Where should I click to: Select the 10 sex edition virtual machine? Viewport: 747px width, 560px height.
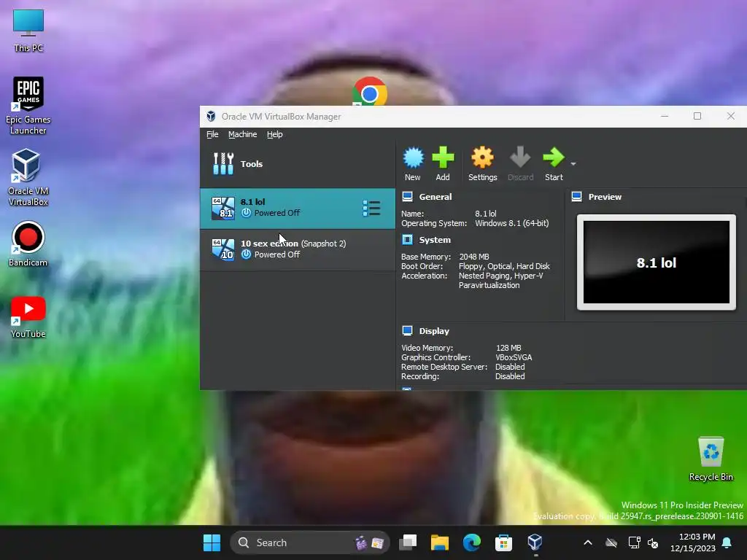pos(298,249)
